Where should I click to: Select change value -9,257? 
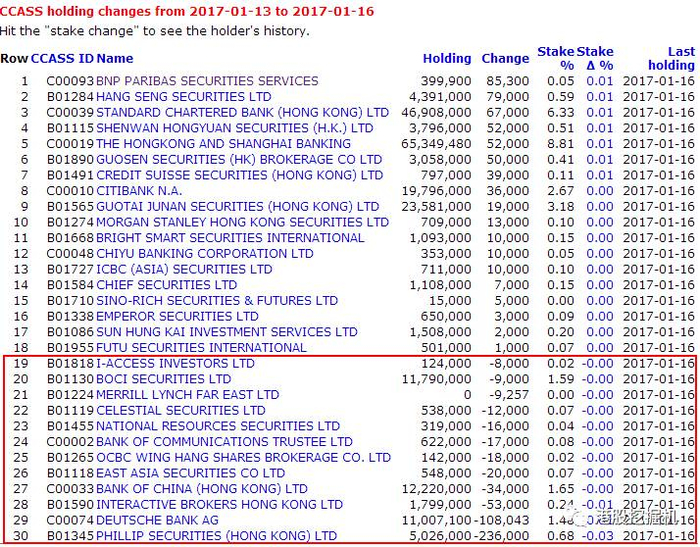tap(509, 395)
